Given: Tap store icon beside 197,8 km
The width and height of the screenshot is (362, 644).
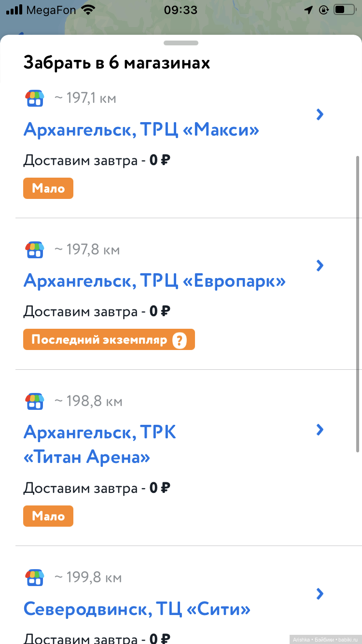Looking at the screenshot, I should coord(34,250).
